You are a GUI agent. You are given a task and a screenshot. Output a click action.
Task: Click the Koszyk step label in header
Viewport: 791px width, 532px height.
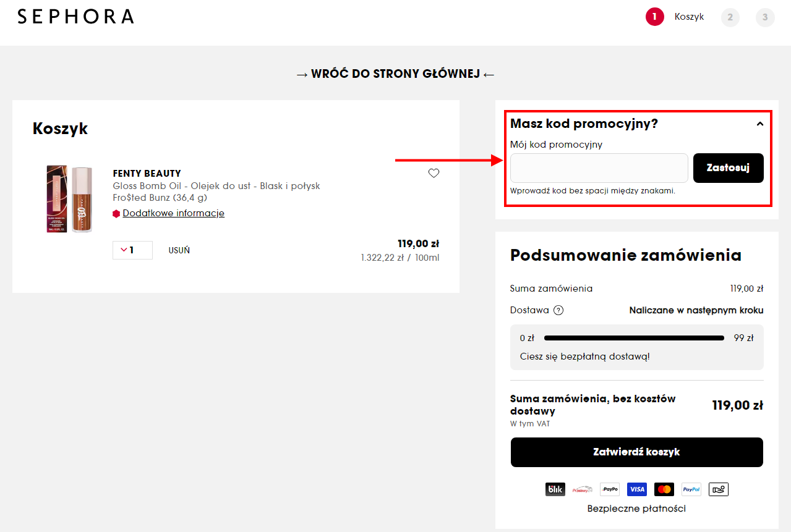tap(689, 17)
